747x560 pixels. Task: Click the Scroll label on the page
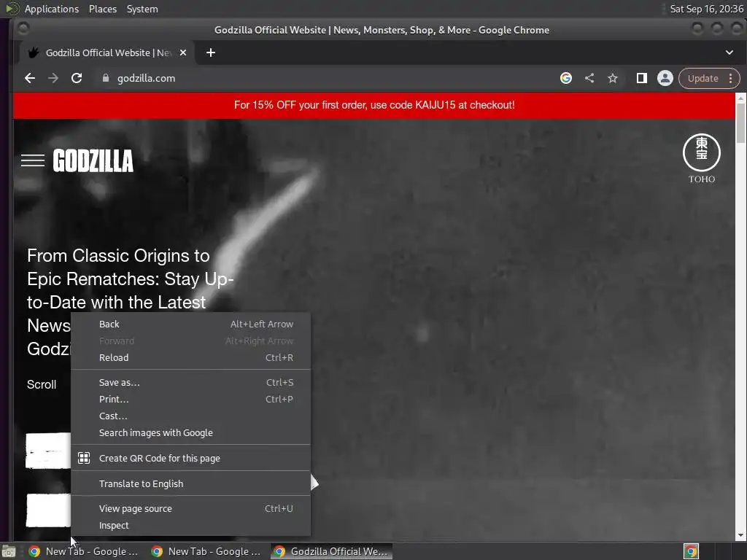[42, 384]
